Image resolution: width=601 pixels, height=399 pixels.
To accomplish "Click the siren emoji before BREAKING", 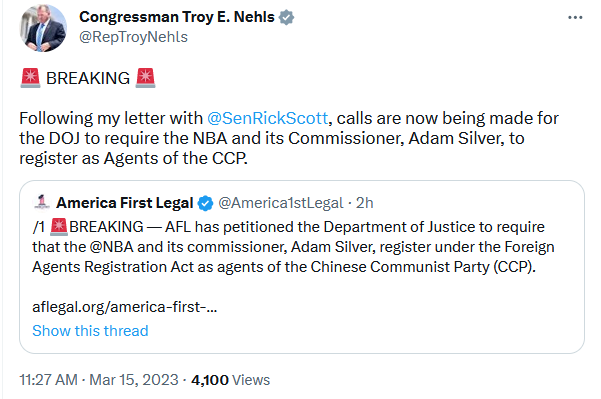I will (x=30, y=78).
